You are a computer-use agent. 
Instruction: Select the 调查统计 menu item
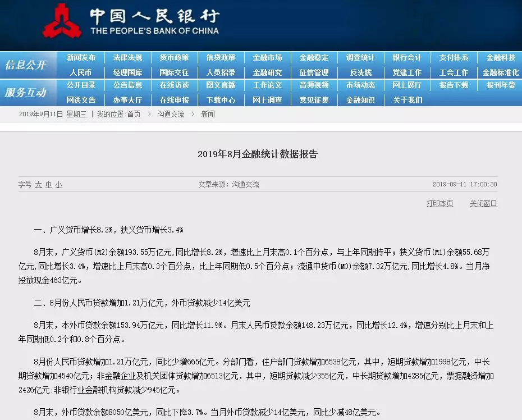pyautogui.click(x=360, y=58)
